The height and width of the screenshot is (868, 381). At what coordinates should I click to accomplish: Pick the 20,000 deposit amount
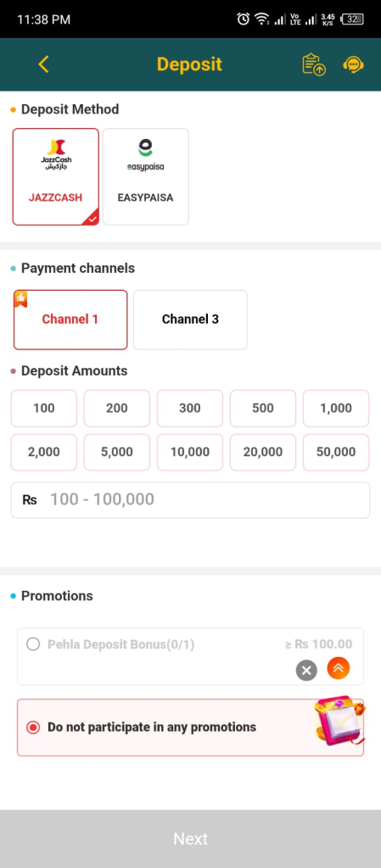tap(263, 452)
